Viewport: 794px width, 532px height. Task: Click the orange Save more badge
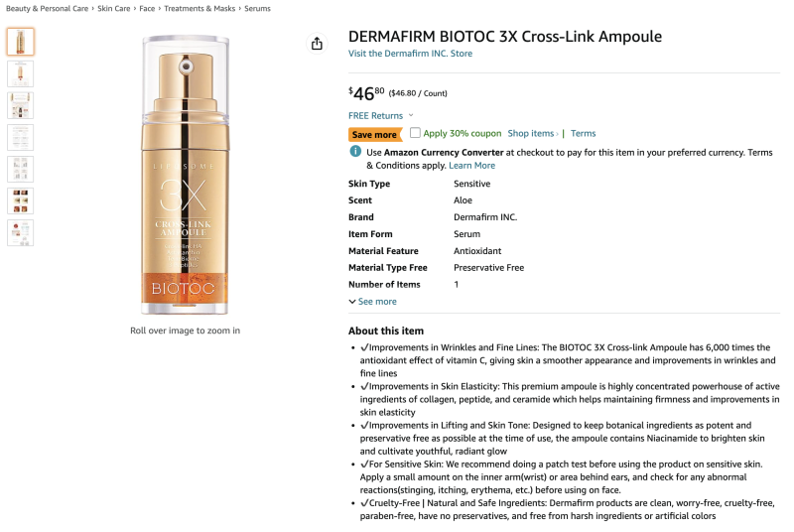pos(375,134)
